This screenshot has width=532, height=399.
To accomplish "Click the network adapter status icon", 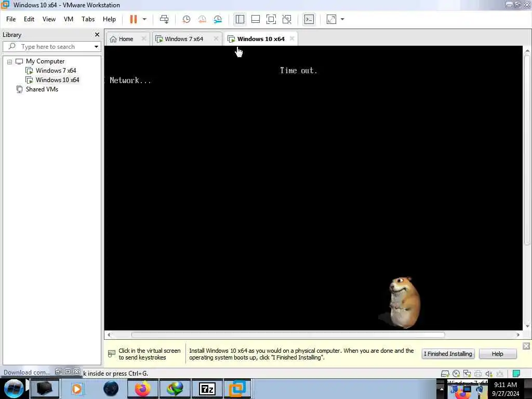I will coord(467,374).
